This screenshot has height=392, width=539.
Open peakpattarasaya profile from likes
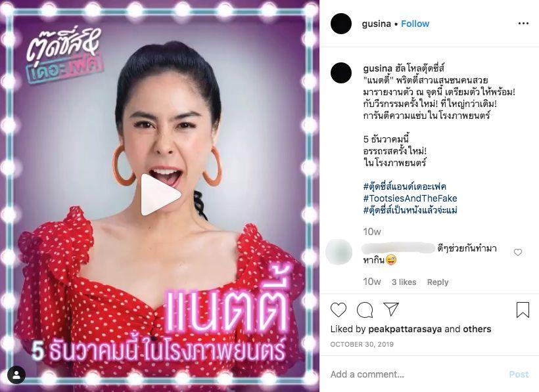click(x=405, y=329)
